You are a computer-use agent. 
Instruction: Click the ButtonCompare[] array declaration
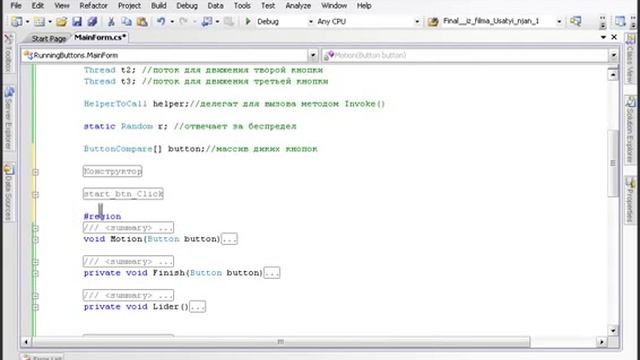(144, 149)
